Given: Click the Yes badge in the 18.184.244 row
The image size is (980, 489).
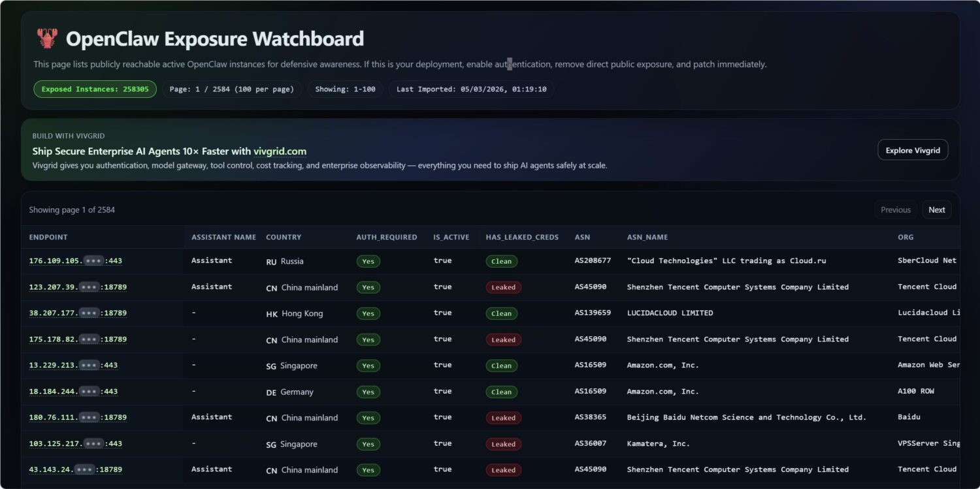Looking at the screenshot, I should click(368, 392).
